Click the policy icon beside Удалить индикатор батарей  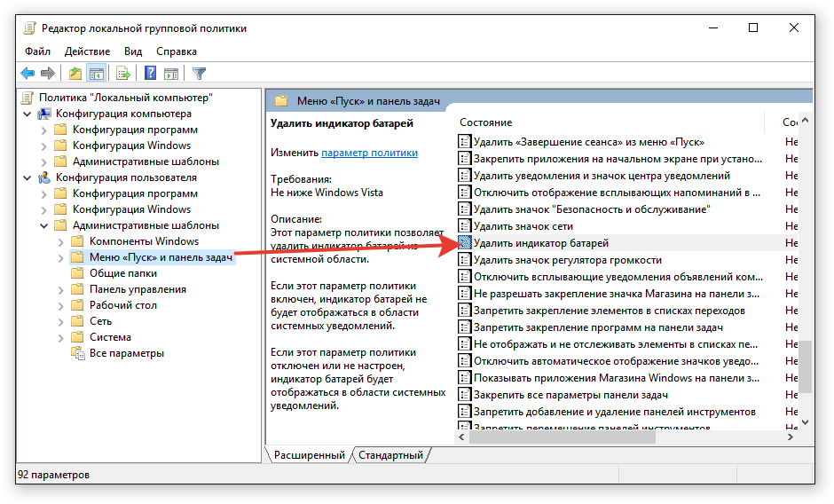pos(464,243)
